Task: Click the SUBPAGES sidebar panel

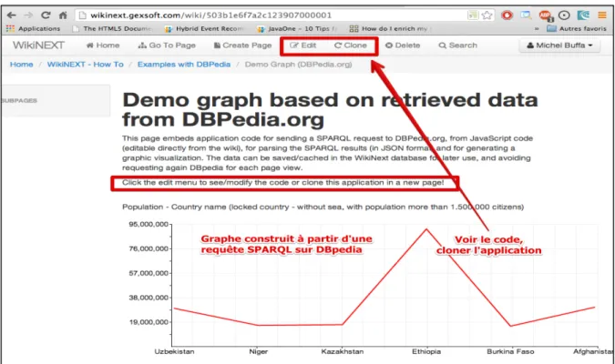Action: pyautogui.click(x=56, y=101)
